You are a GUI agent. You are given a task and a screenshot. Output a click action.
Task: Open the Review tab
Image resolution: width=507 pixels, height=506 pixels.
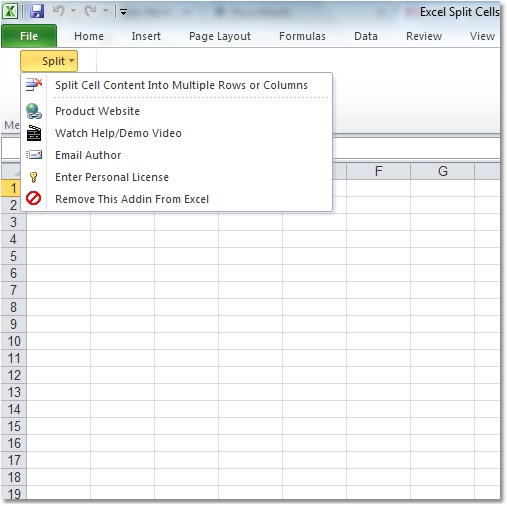point(424,36)
